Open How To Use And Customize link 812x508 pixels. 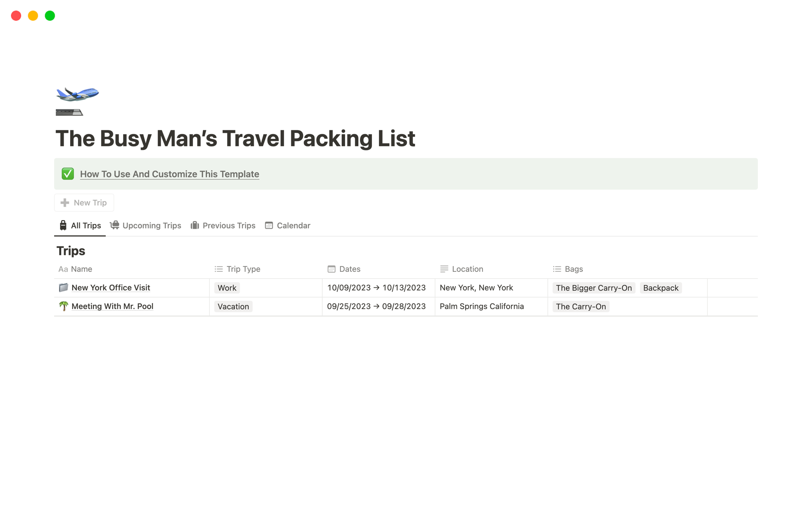pyautogui.click(x=169, y=174)
